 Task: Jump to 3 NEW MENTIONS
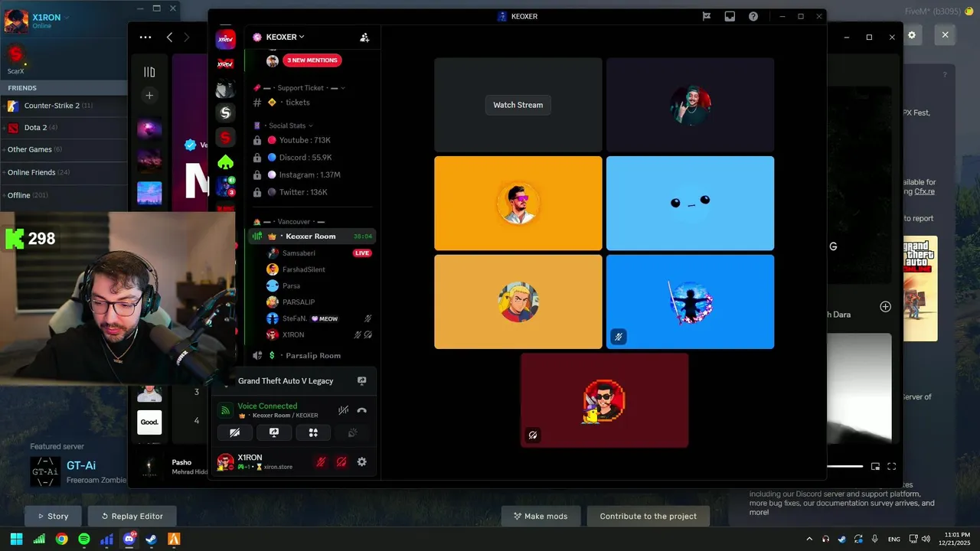pyautogui.click(x=312, y=60)
